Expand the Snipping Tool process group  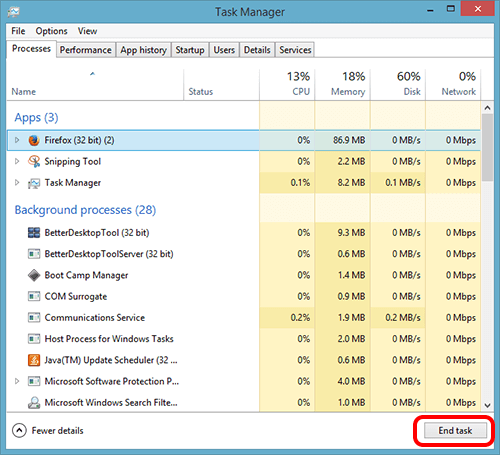pos(17,162)
